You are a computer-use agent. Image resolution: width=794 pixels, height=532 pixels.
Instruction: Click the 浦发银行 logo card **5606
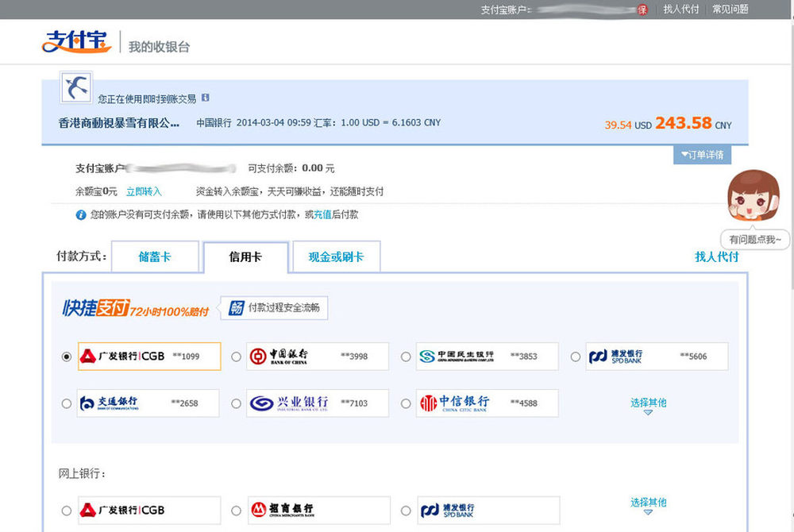point(657,357)
